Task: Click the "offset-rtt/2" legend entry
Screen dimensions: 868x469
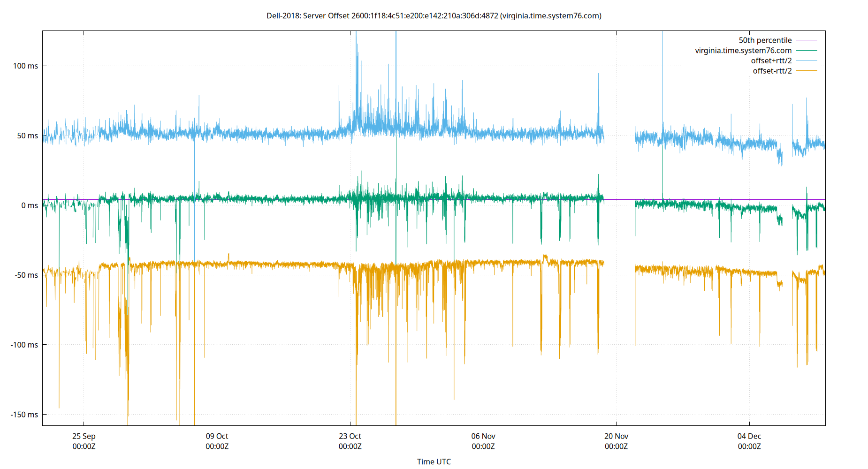Action: click(772, 70)
